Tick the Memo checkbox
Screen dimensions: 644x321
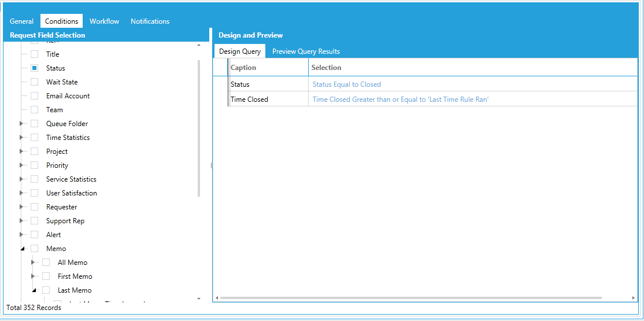35,249
